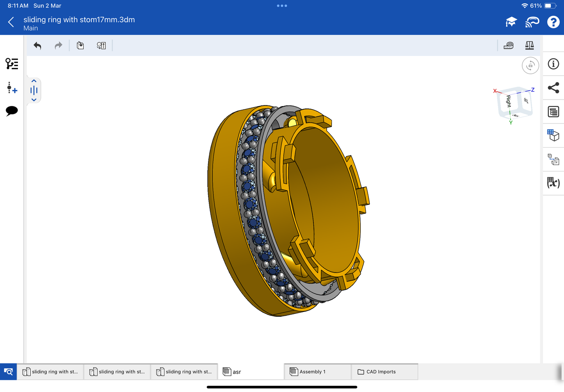Open the variable table icon
The height and width of the screenshot is (392, 564).
(553, 183)
